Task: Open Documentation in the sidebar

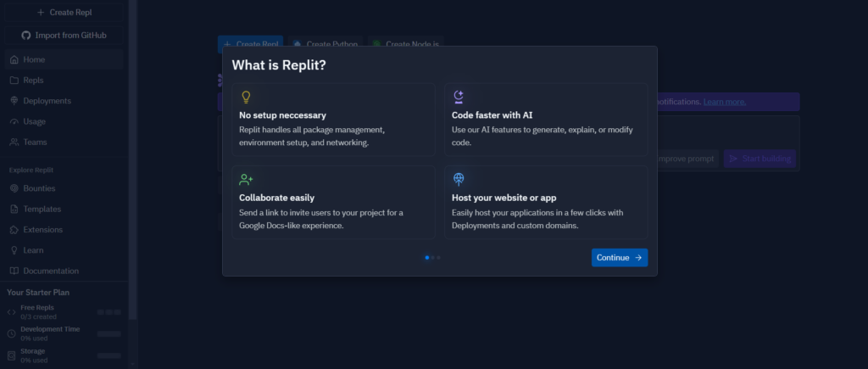Action: coord(64,271)
